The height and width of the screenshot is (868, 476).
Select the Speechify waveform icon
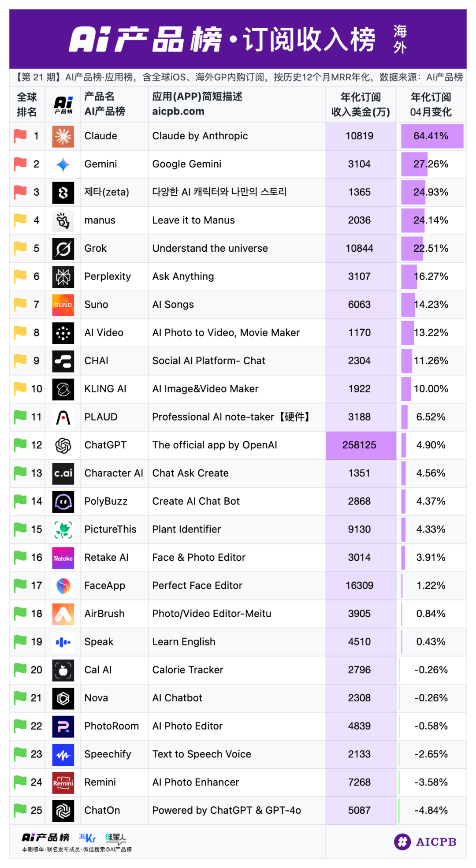(x=63, y=754)
